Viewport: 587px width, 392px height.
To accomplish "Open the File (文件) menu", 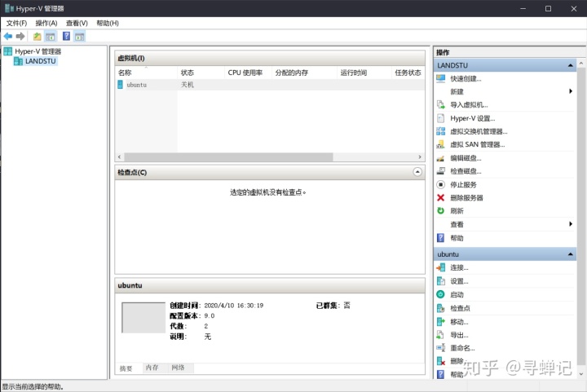I will (16, 23).
